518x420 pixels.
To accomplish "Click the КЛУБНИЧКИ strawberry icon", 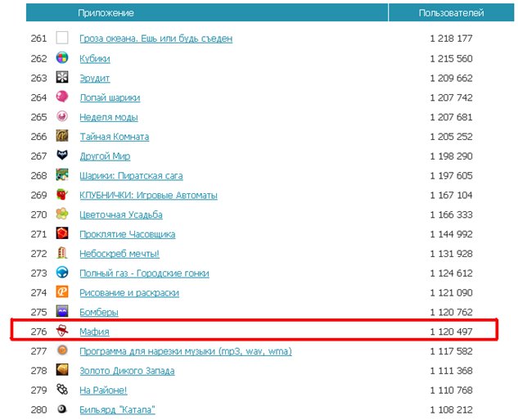I will click(62, 195).
